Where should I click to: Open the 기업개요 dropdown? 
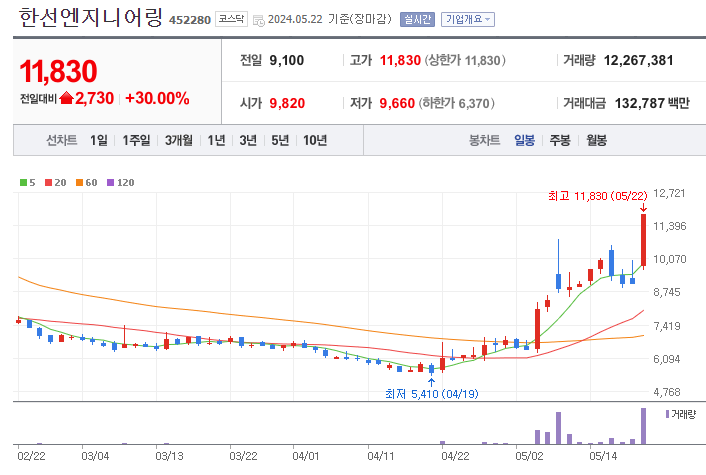[x=468, y=19]
